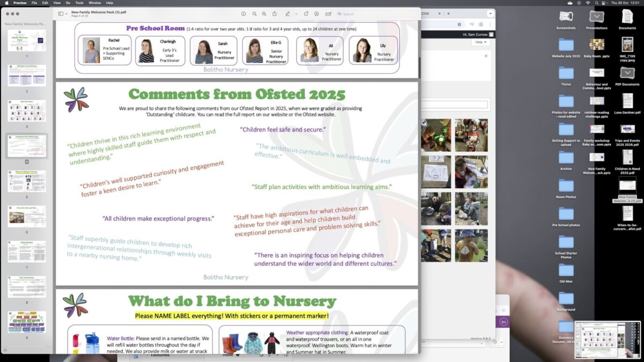
Task: Select page 5 thumbnail in sidebar
Action: pos(27,181)
